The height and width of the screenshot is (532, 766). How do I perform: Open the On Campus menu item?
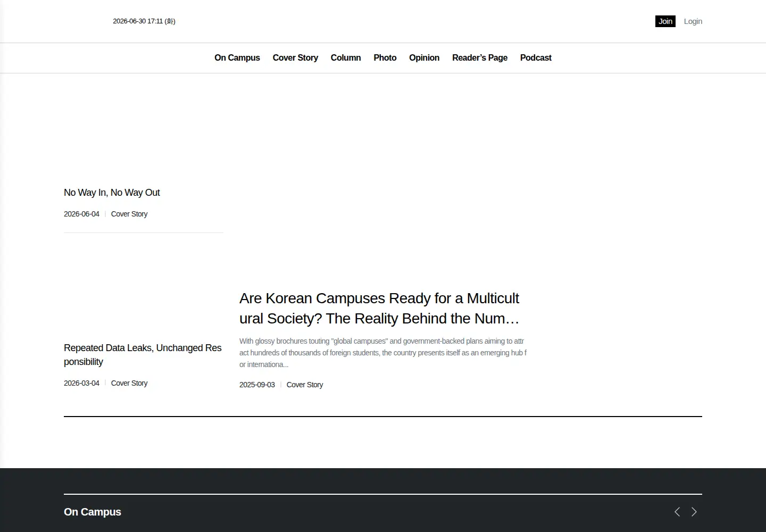(x=237, y=57)
